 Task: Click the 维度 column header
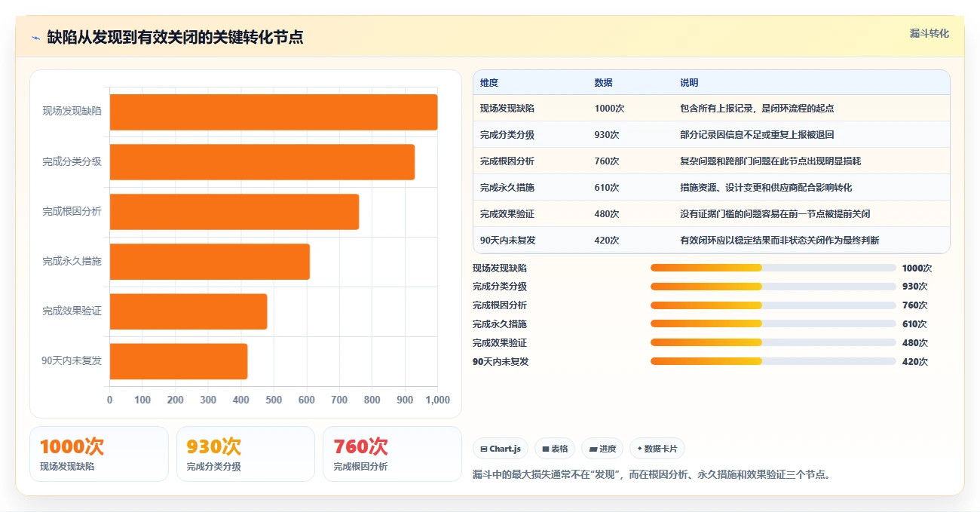pyautogui.click(x=489, y=83)
